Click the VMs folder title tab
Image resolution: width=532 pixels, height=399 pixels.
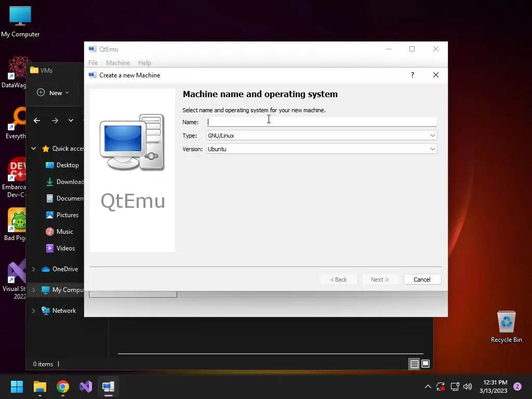[42, 70]
